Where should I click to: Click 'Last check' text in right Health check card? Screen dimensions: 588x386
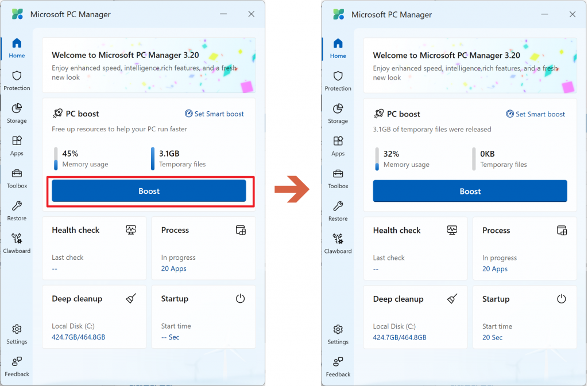tap(389, 258)
